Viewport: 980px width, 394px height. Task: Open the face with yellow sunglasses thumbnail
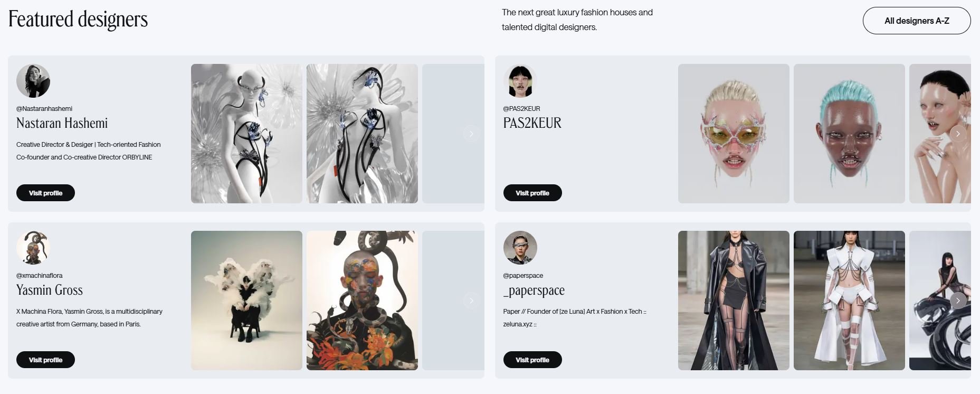pyautogui.click(x=734, y=134)
